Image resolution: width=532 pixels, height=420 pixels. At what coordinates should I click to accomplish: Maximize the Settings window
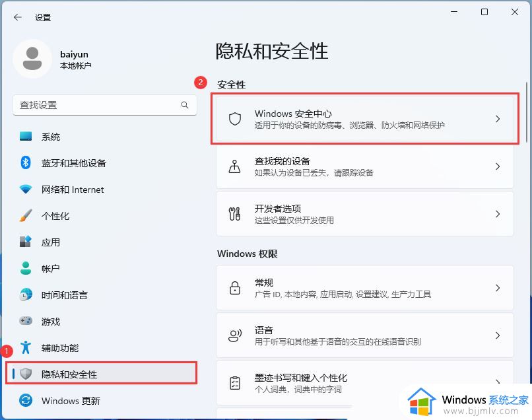(x=484, y=12)
